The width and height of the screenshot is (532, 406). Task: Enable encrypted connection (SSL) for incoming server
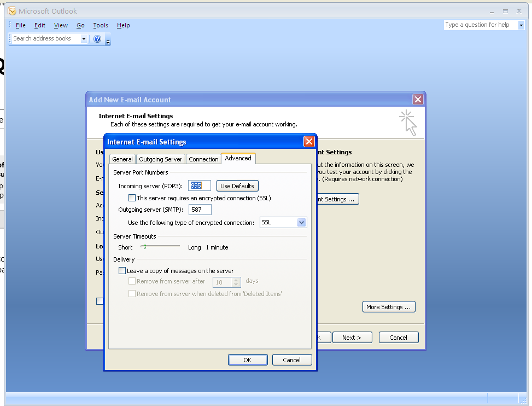(x=132, y=198)
